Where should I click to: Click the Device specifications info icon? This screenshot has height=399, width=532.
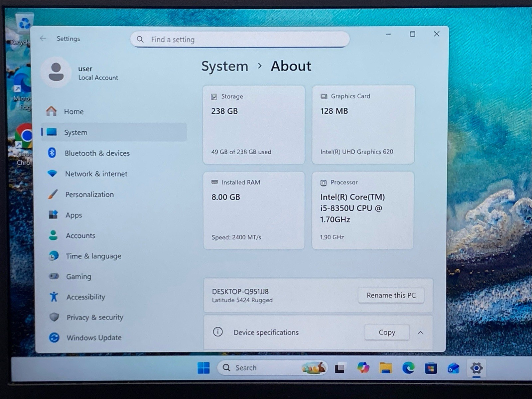point(218,332)
